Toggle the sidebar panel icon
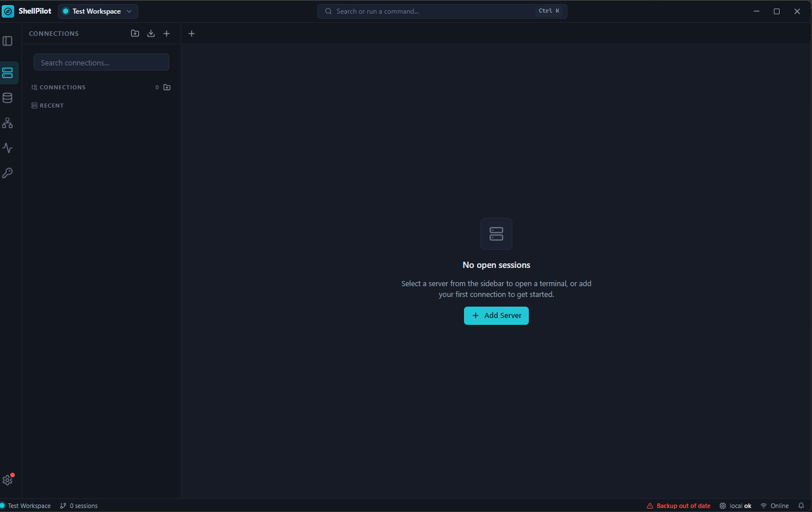 [7, 41]
